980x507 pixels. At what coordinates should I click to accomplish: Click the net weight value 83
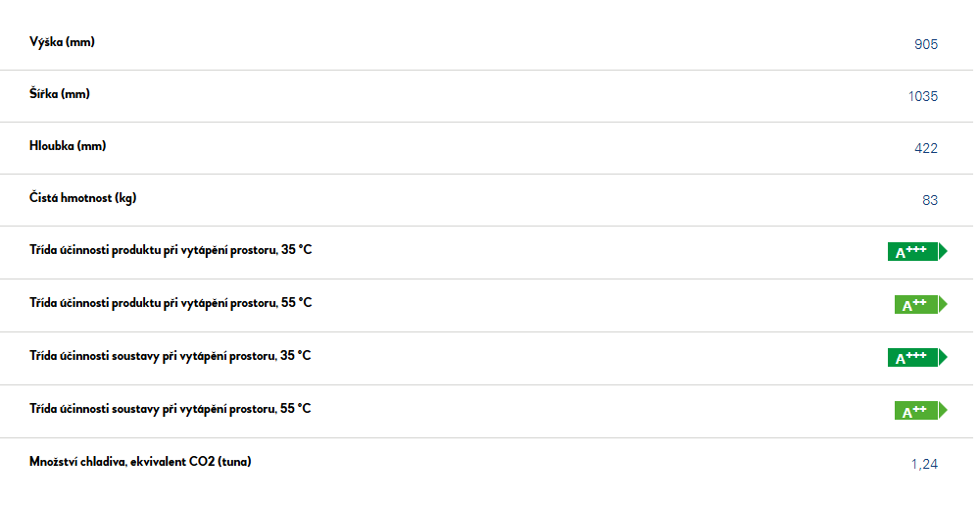[930, 200]
